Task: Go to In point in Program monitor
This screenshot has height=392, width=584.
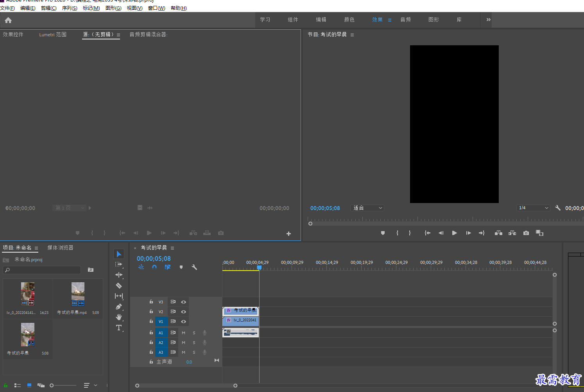Action: [x=427, y=233]
